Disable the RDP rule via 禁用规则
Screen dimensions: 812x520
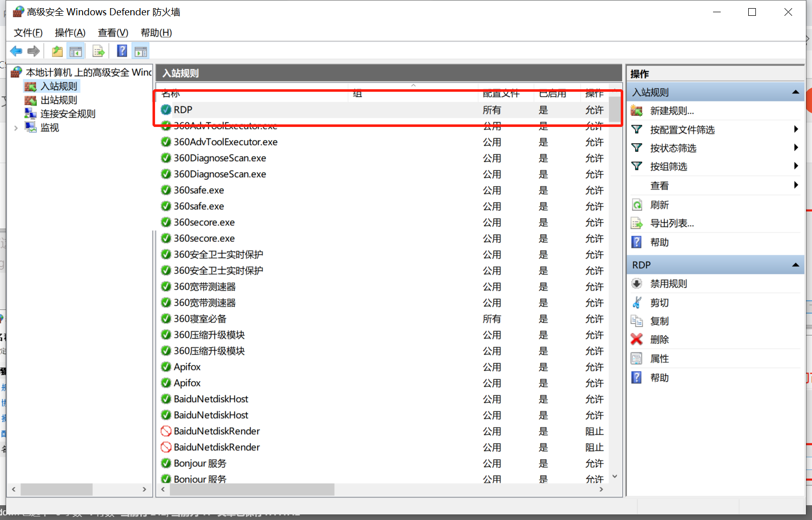click(x=668, y=284)
